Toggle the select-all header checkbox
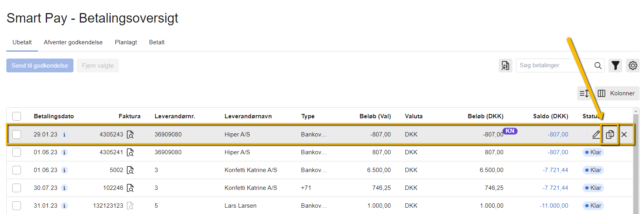Viewport: 644px width, 214px height. 17,116
